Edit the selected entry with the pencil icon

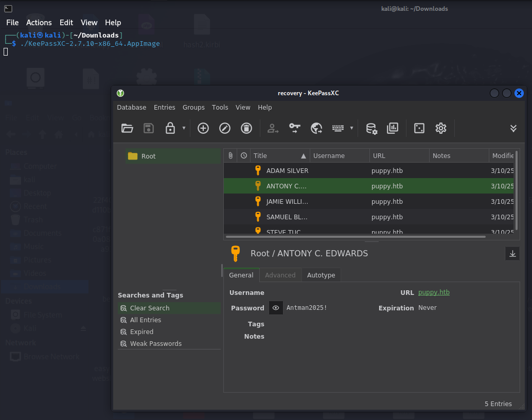pyautogui.click(x=225, y=128)
